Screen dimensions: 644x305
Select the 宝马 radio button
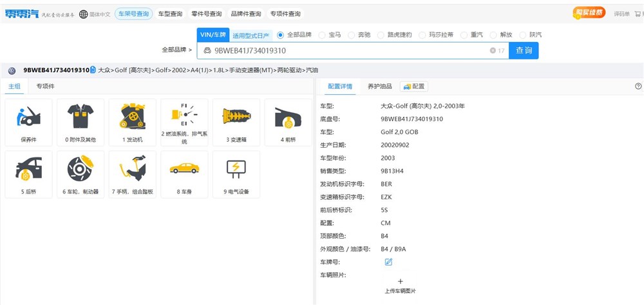322,35
